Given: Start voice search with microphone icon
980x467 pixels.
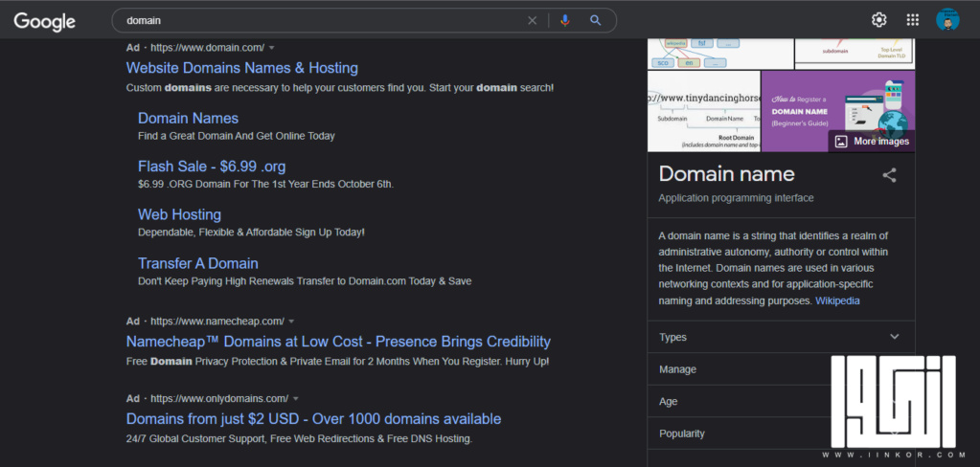Looking at the screenshot, I should coord(565,21).
